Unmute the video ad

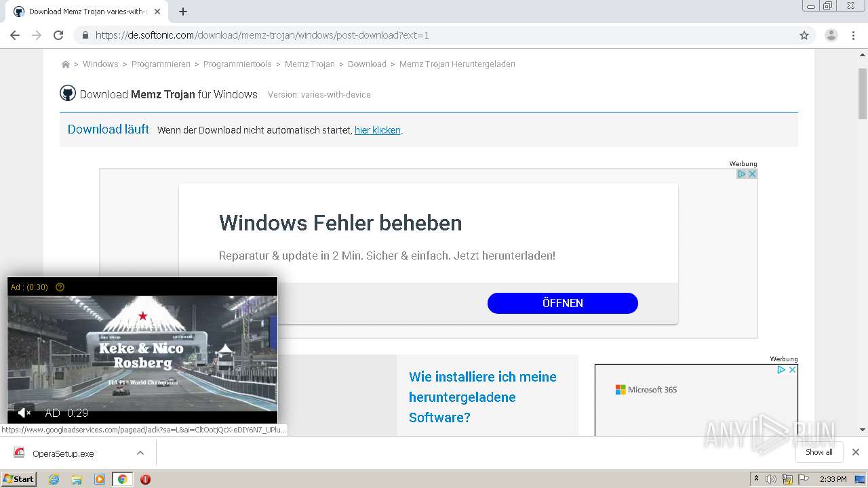point(24,413)
